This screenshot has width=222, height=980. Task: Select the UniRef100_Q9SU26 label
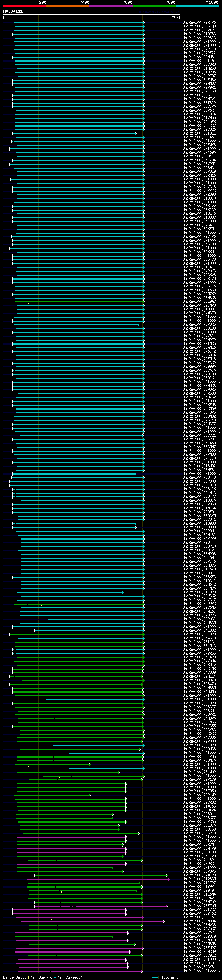199,129
